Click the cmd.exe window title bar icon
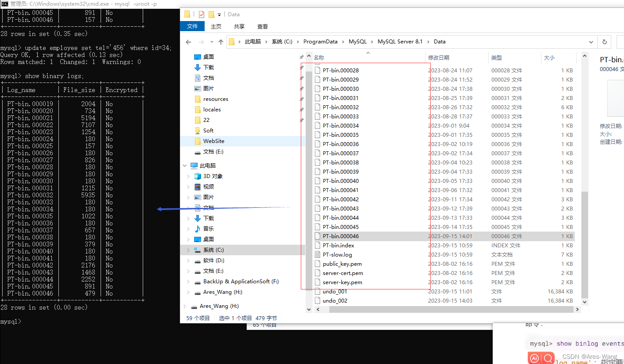The image size is (624, 364). pos(5,4)
